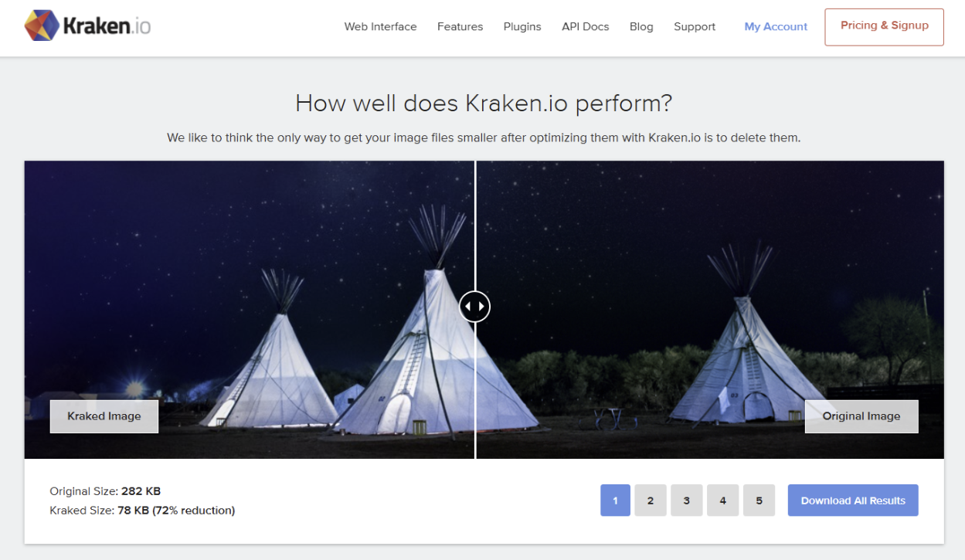
Task: Click the 'Kraked Size: 78 KB (72% reduction)' text
Action: tap(142, 511)
